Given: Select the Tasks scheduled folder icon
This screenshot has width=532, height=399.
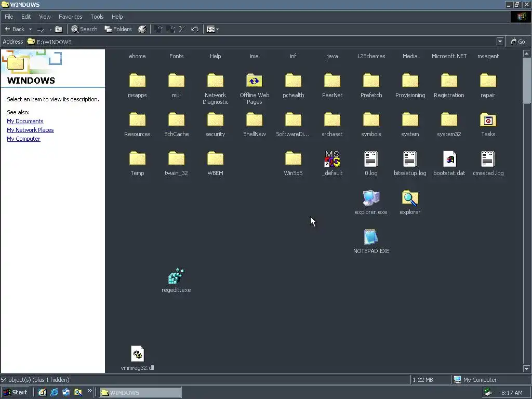Looking at the screenshot, I should coord(488,120).
